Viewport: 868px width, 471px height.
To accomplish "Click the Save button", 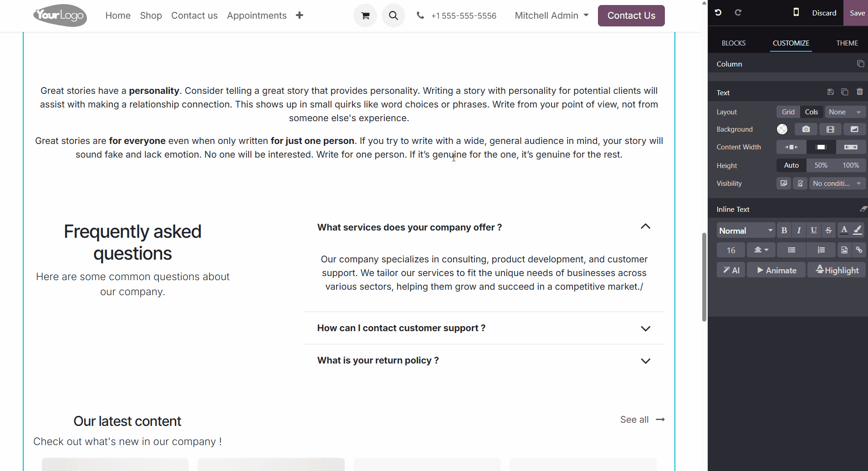I will 857,13.
